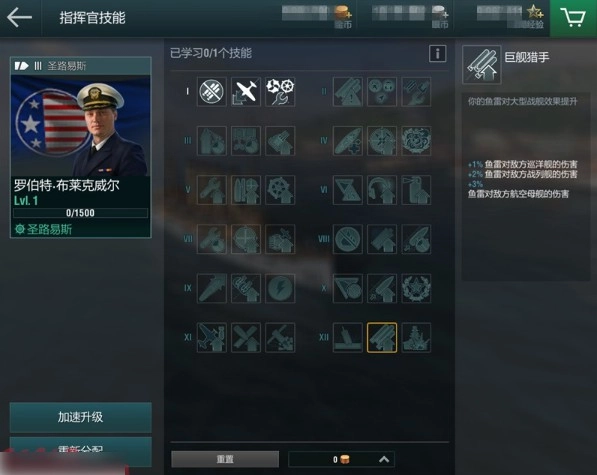Select the highlighted torpedo skill in row XII

382,338
